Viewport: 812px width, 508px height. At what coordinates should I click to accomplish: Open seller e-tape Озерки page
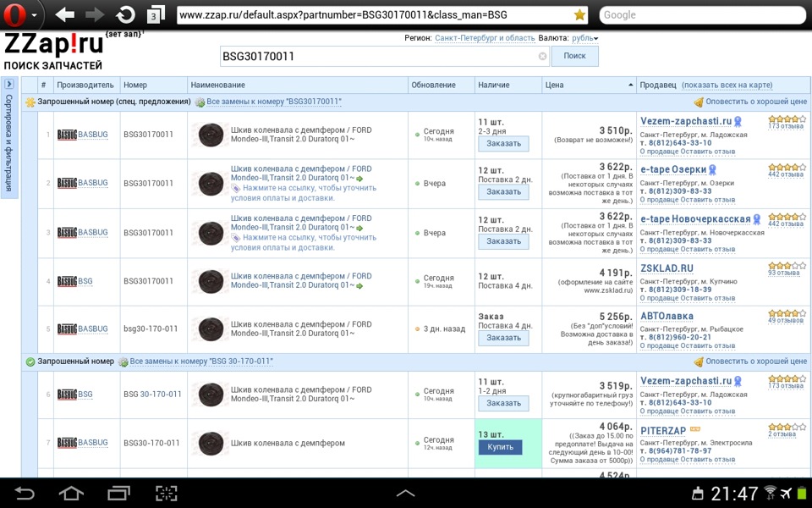pyautogui.click(x=673, y=169)
